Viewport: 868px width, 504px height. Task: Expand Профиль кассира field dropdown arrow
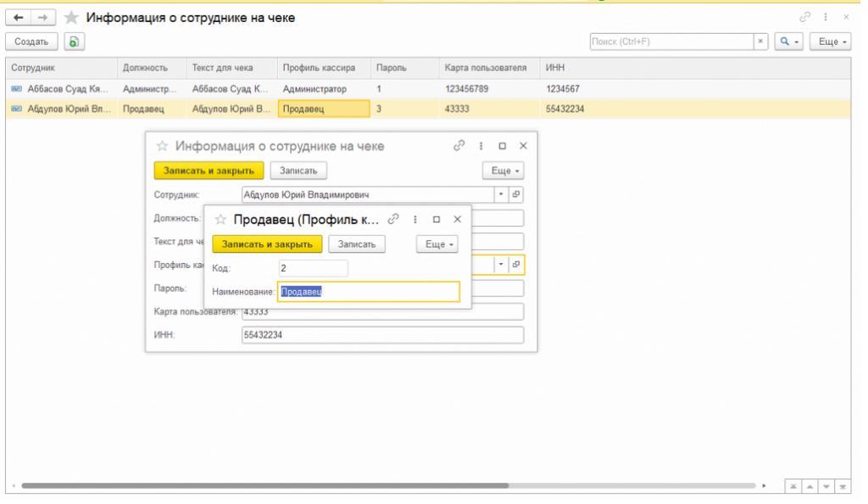(501, 265)
